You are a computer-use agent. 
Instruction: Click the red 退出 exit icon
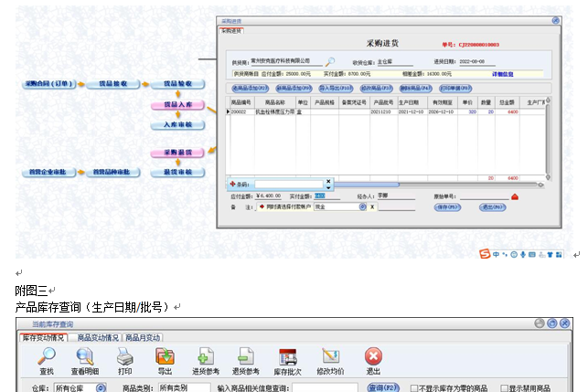pos(373,357)
